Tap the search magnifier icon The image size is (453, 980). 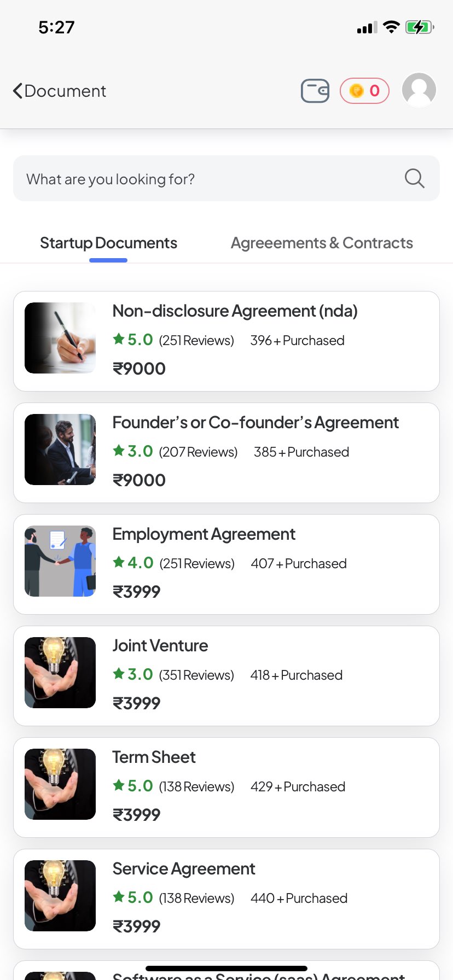[414, 178]
